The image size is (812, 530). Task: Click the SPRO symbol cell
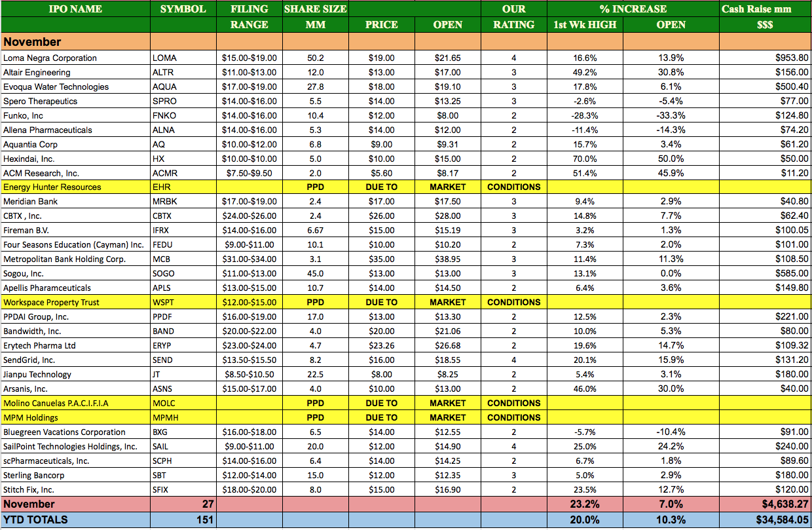coord(183,101)
